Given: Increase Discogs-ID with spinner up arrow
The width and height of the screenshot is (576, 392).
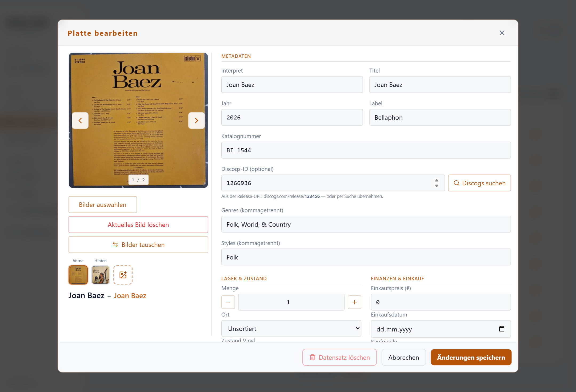Looking at the screenshot, I should [x=437, y=181].
